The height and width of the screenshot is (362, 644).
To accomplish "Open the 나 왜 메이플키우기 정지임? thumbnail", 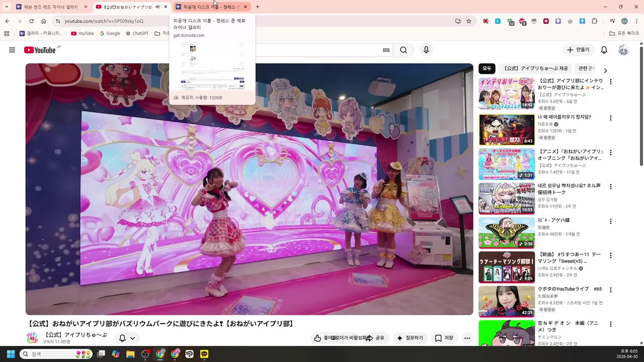I will tap(507, 130).
